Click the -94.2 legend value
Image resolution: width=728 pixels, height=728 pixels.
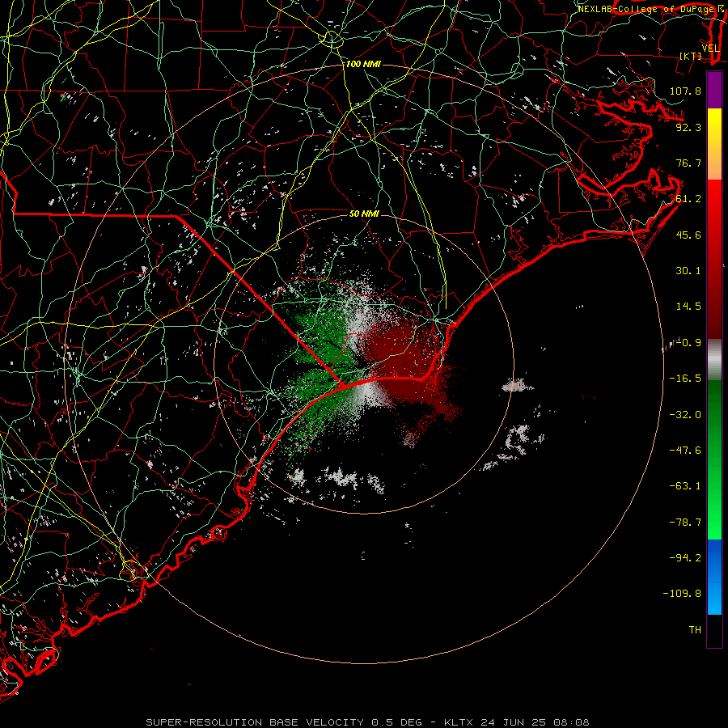click(x=685, y=558)
